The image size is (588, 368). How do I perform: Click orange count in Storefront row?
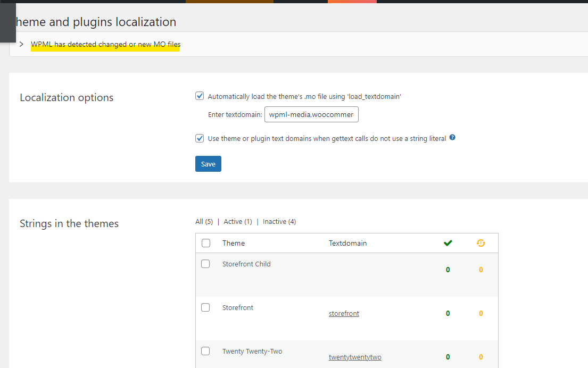[481, 313]
